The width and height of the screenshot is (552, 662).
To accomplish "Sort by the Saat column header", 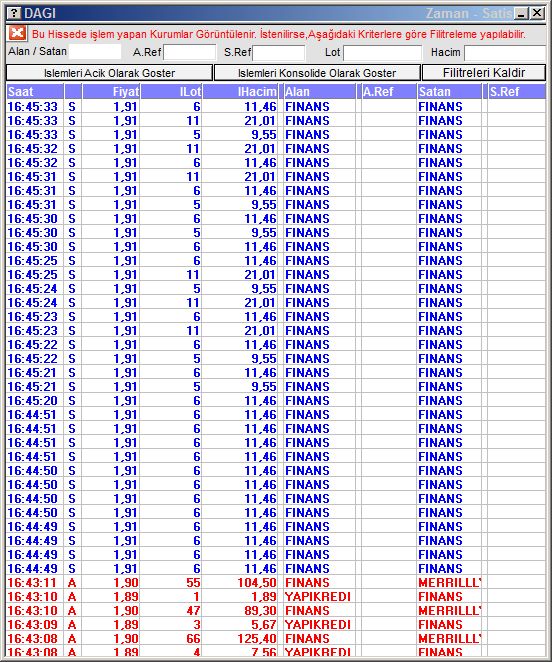I will 35,92.
